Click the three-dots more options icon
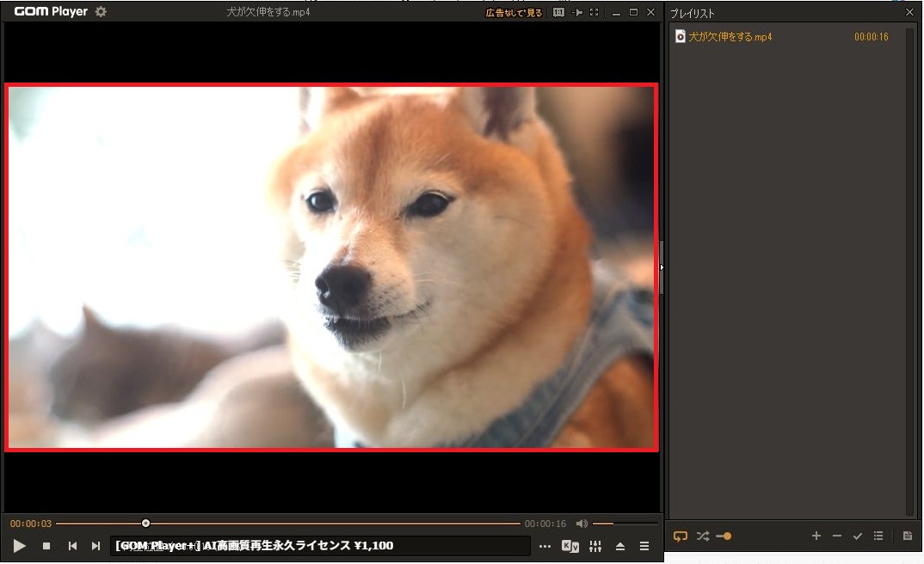The width and height of the screenshot is (924, 564). point(545,546)
